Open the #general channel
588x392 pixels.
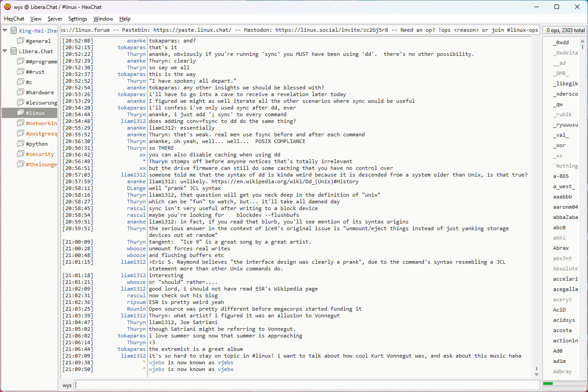[x=38, y=41]
